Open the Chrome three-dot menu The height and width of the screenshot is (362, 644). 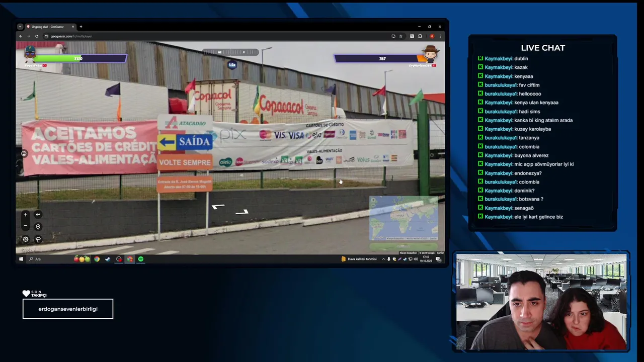(x=440, y=36)
